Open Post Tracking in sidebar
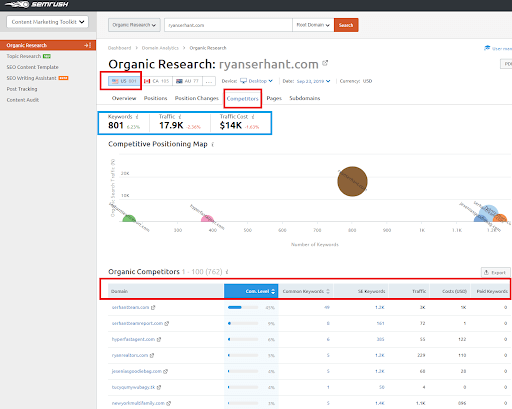This screenshot has width=512, height=409. [22, 89]
